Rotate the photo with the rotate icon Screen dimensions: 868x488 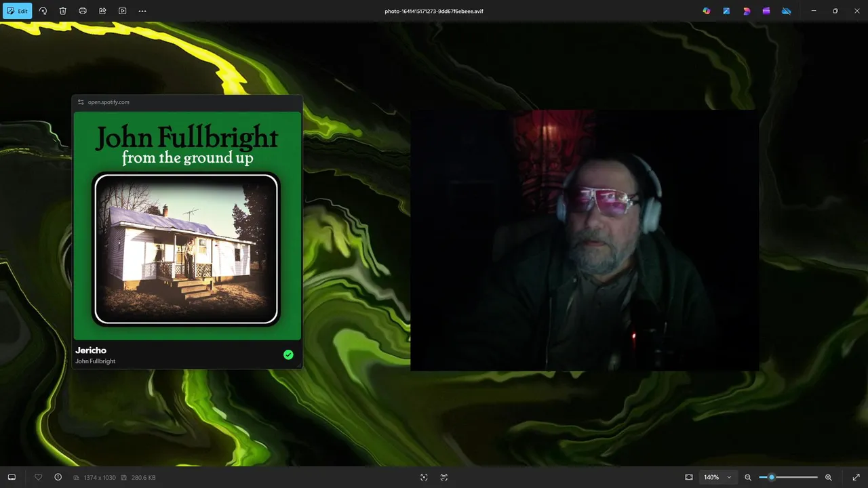[43, 11]
